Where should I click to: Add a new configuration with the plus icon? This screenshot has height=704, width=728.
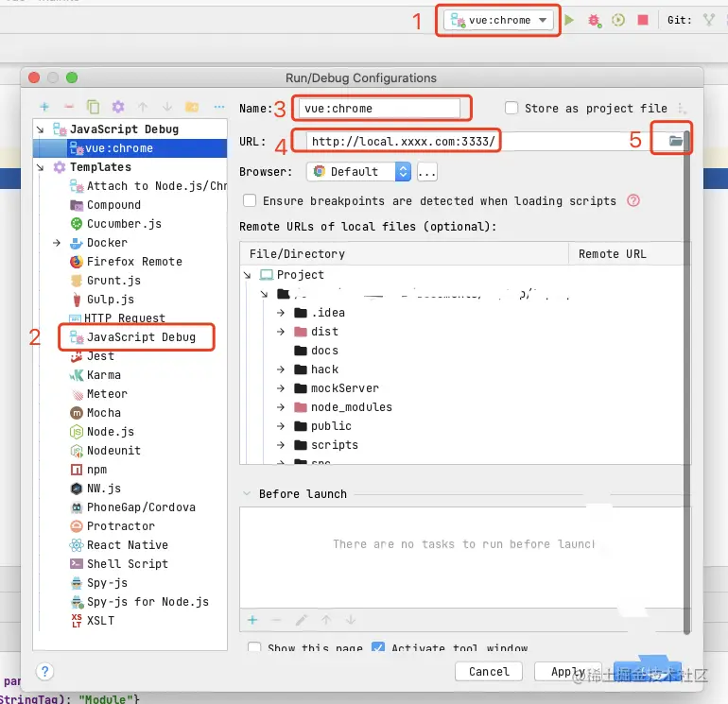tap(44, 107)
